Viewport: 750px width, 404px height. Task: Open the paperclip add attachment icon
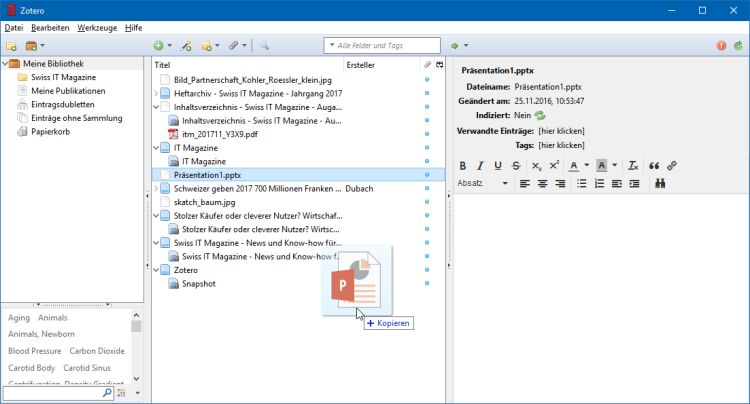point(232,46)
